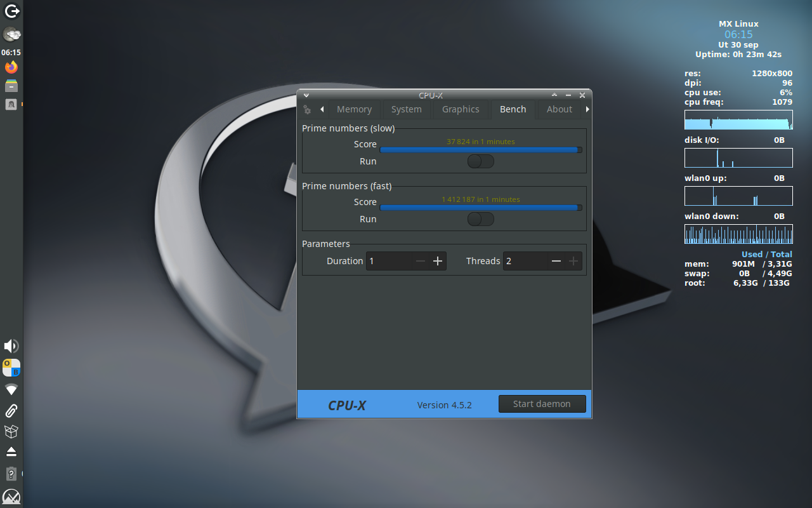Screen dimensions: 812x508
Task: Click the left tab scroll arrow
Action: tap(322, 109)
